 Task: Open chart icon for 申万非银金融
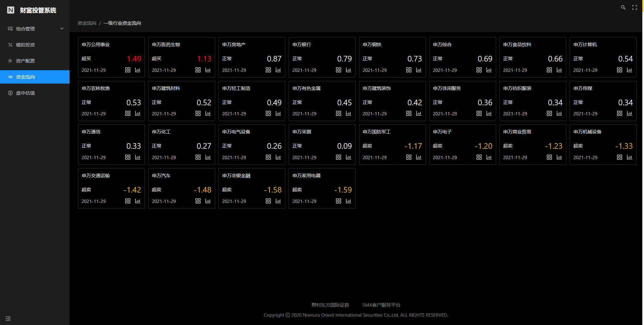(x=278, y=201)
